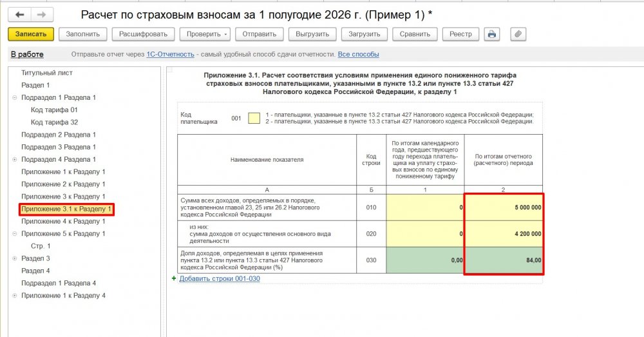Collapse Приложение 5 к Разделу 1 node
The height and width of the screenshot is (337, 644).
coord(14,233)
